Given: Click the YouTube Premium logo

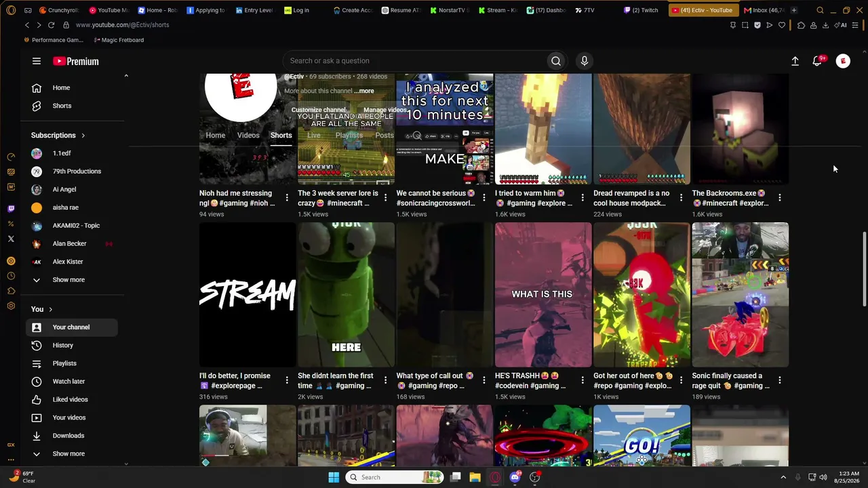Looking at the screenshot, I should point(76,61).
